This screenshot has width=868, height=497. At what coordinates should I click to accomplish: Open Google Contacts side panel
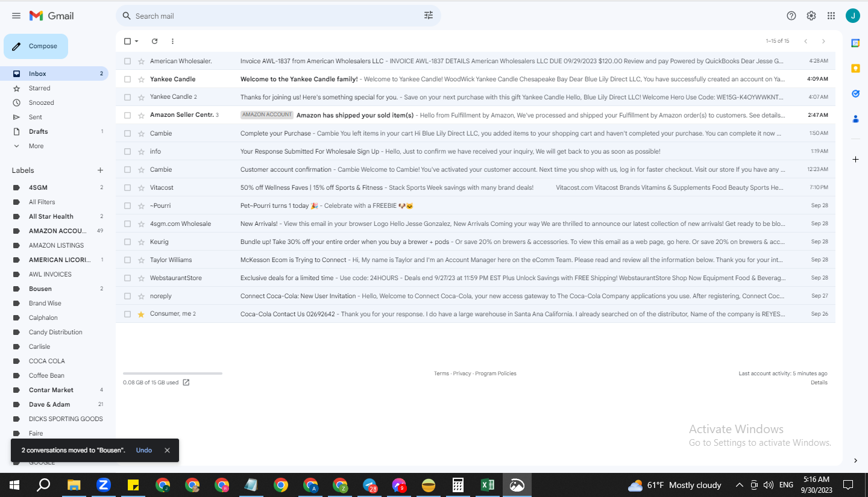855,119
